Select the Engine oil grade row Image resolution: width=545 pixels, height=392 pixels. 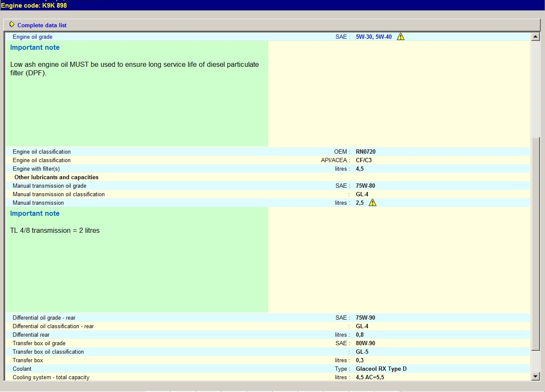pyautogui.click(x=32, y=37)
